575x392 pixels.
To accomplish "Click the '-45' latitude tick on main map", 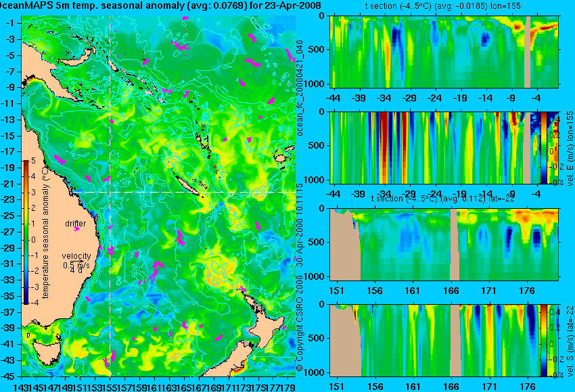I will (x=7, y=376).
